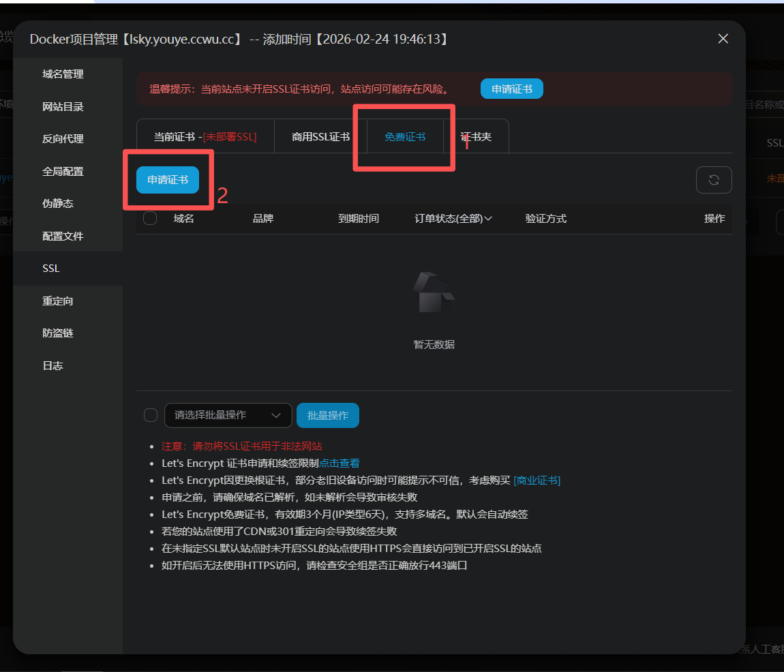
Task: Select 伪静态 in the sidebar
Action: (58, 204)
